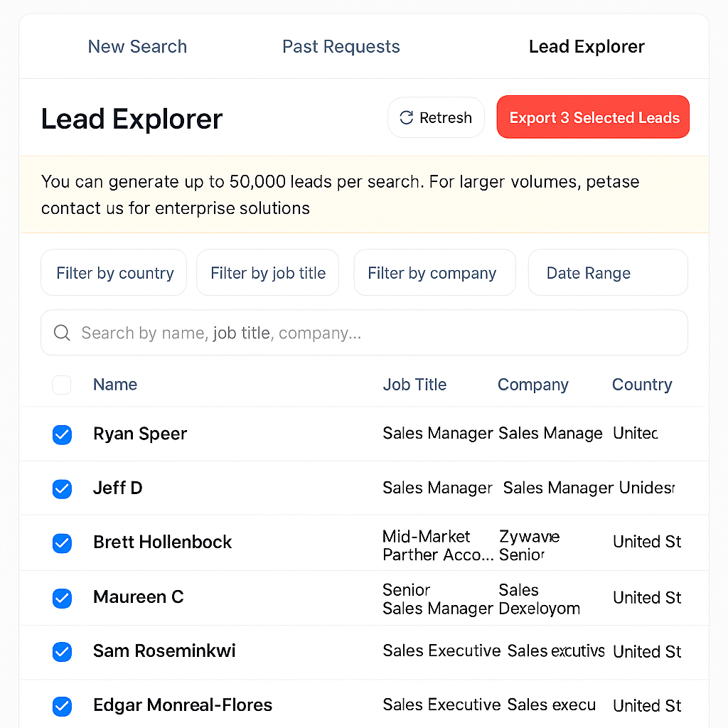Deselect Sam Roseminkwi's checkbox
This screenshot has height=728, width=728.
tap(62, 652)
